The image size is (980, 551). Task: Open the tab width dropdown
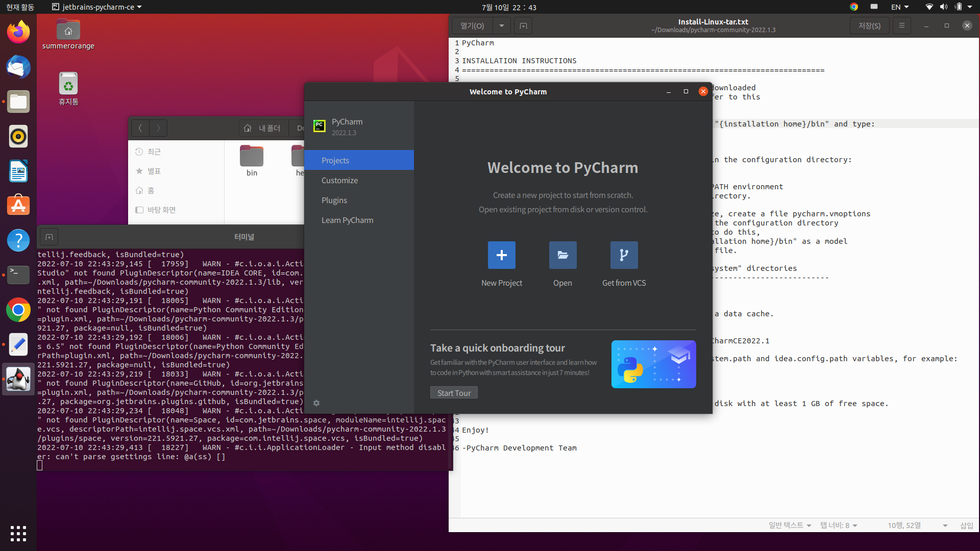click(839, 525)
